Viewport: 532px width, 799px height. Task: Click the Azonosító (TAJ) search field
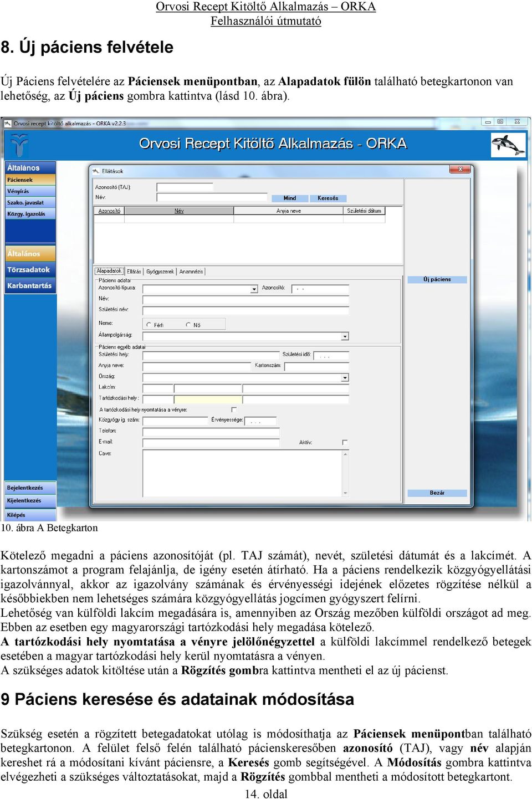[185, 187]
